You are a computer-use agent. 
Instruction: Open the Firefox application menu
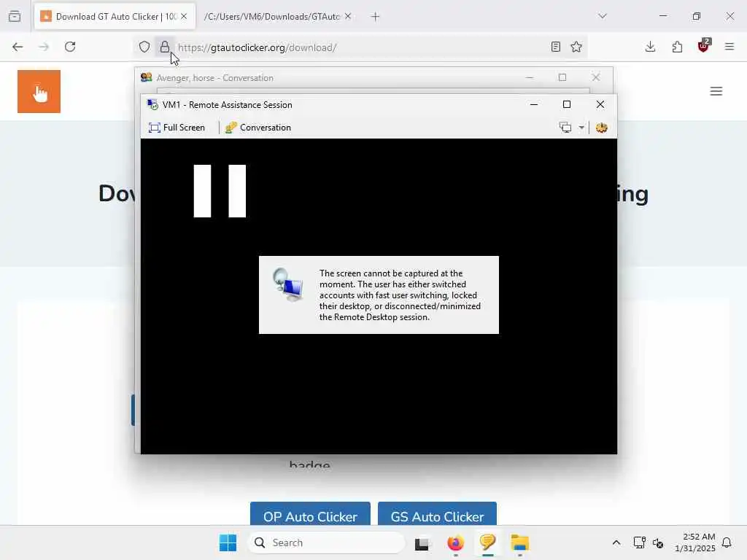coord(729,47)
